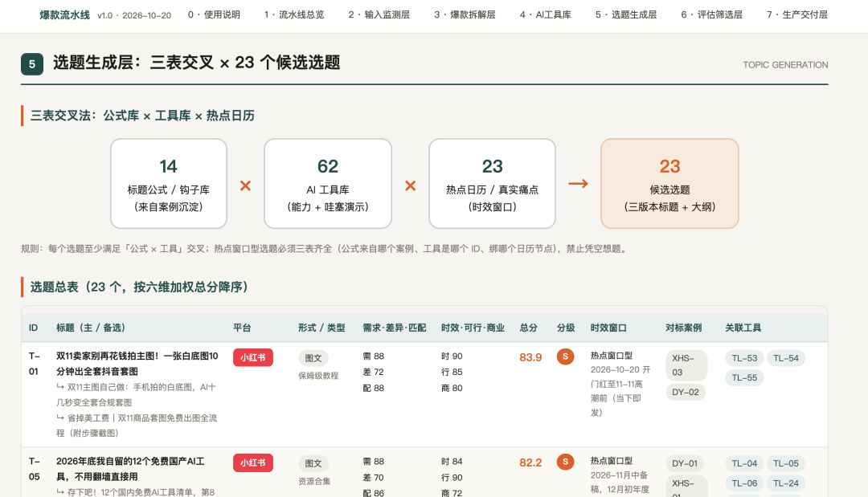868x497 pixels.
Task: Click the 平台 column header
Action: (242, 328)
